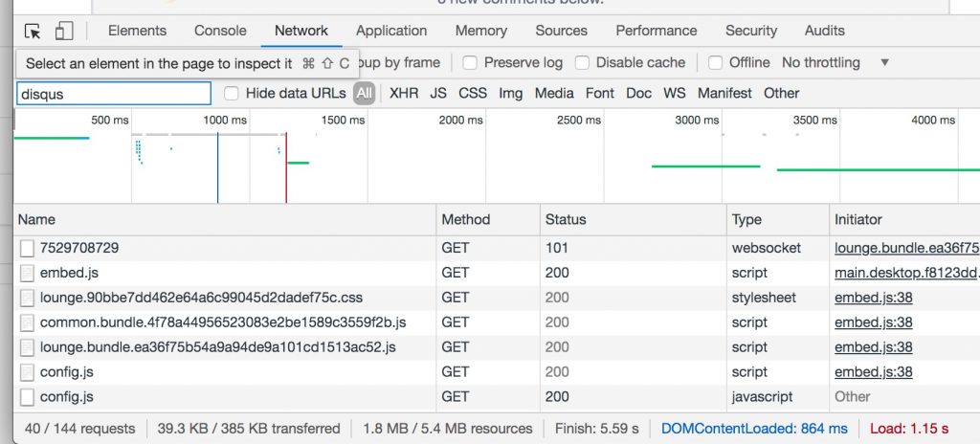The height and width of the screenshot is (444, 980).
Task: Click the Finish: 5.59 s status text
Action: 597,429
